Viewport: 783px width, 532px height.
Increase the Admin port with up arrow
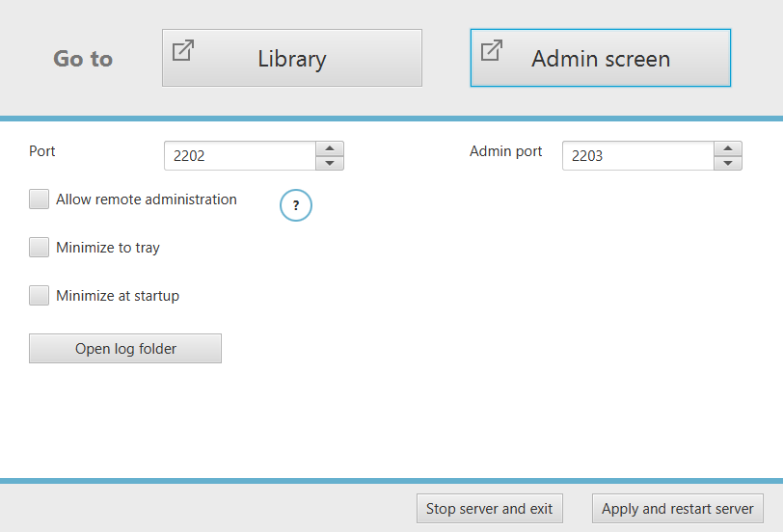[x=728, y=148]
